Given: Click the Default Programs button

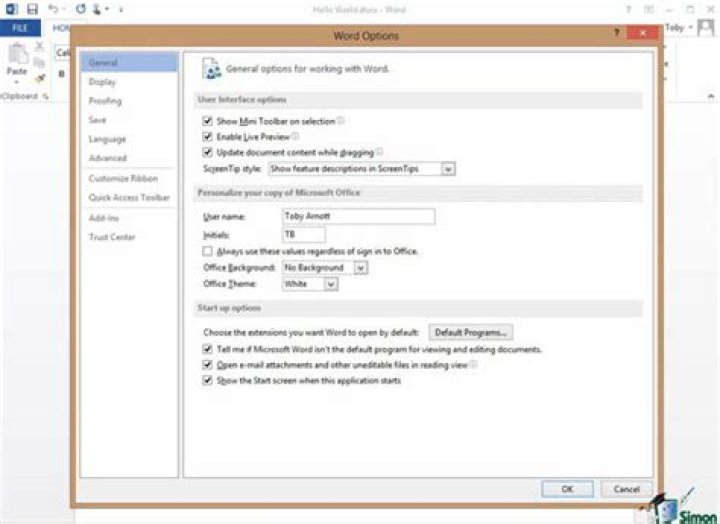Looking at the screenshot, I should [471, 332].
